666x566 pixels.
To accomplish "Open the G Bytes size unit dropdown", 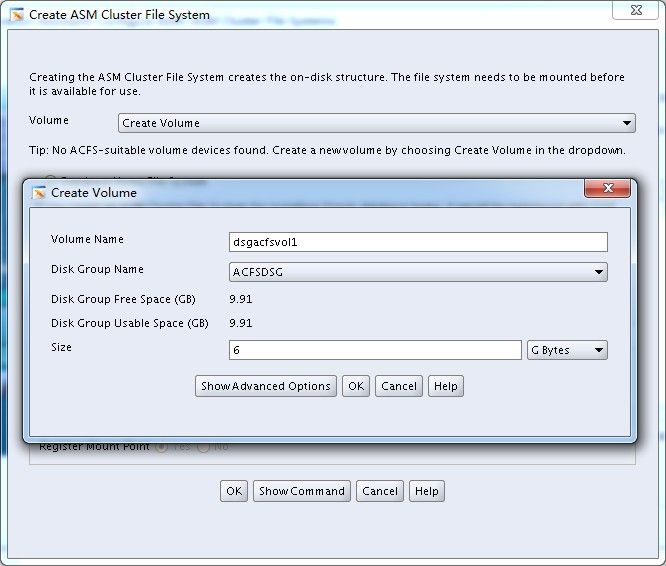I will point(567,350).
